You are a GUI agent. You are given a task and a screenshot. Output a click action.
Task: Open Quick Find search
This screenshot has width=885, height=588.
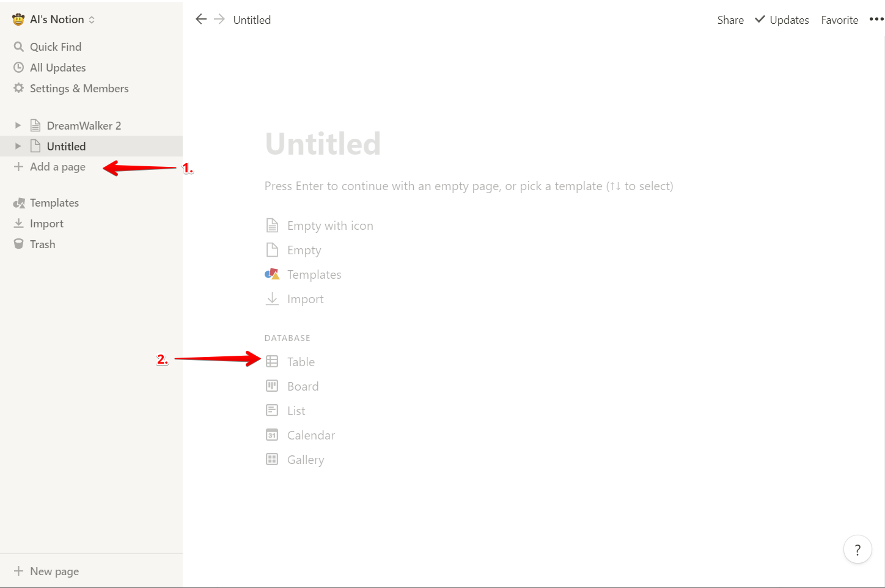(x=55, y=46)
